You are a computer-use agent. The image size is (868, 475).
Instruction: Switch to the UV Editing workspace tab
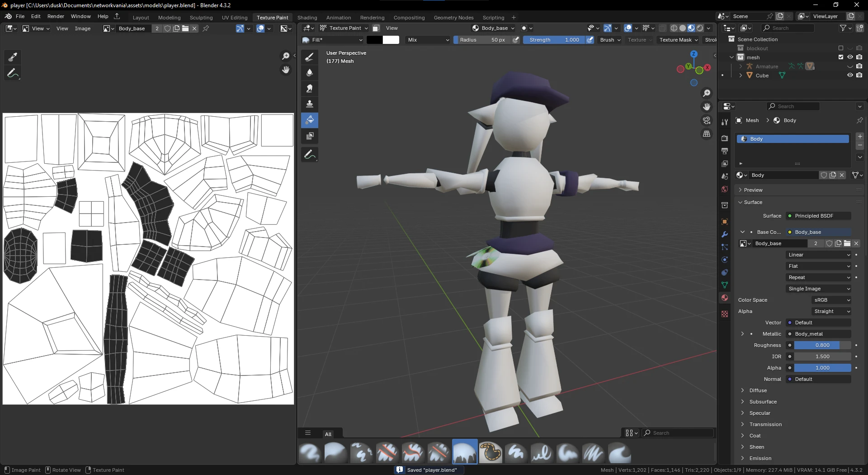235,18
